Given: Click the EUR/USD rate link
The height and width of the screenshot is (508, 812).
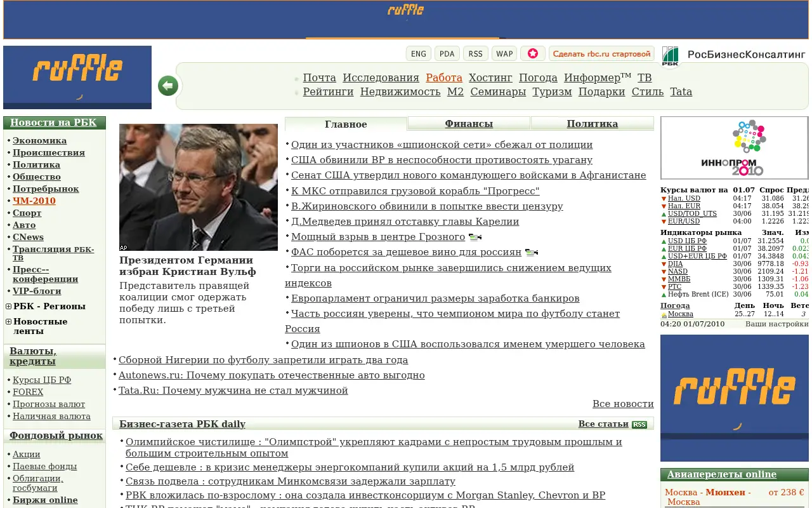Looking at the screenshot, I should (684, 222).
